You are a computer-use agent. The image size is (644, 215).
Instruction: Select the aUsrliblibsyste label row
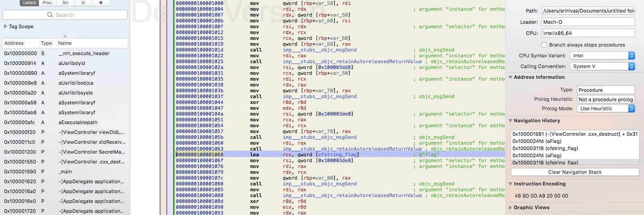[65, 93]
